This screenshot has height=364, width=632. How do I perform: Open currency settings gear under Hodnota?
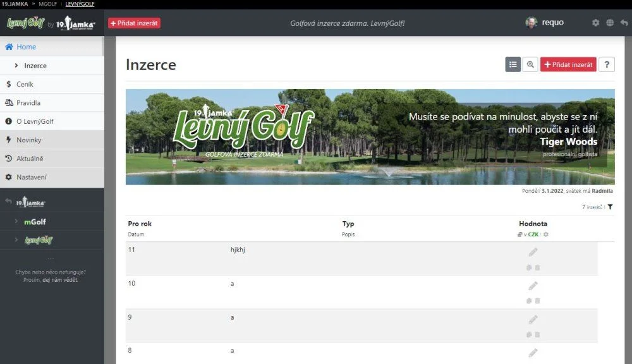(546, 234)
